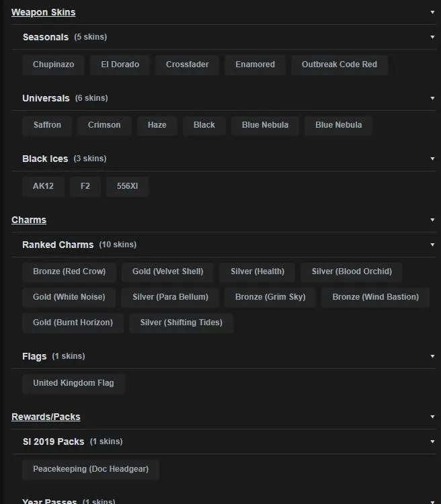Click the AK12 Black Ice tag
This screenshot has height=504, width=441.
pos(43,186)
